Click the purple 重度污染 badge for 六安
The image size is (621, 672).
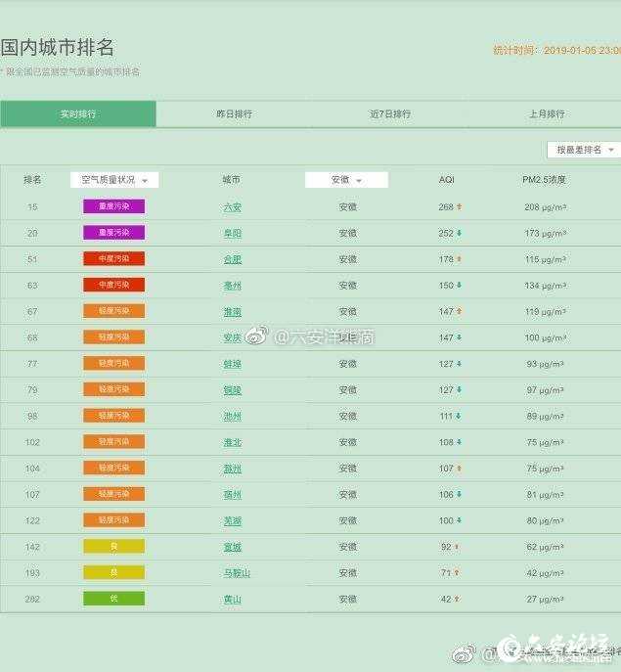pyautogui.click(x=113, y=206)
